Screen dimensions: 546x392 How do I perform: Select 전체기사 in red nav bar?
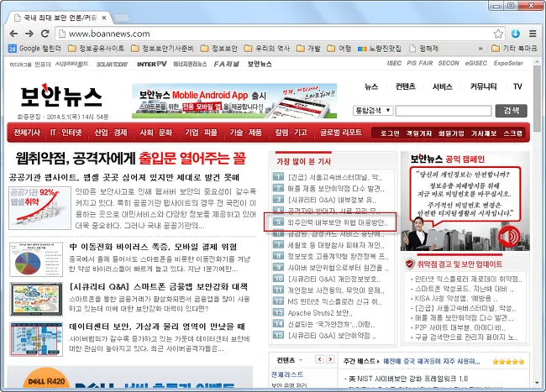[27, 133]
